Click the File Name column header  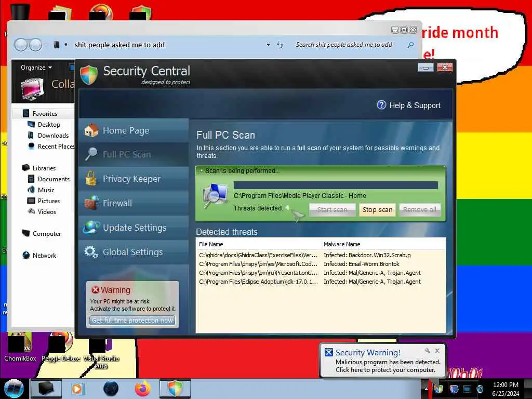[x=259, y=244]
